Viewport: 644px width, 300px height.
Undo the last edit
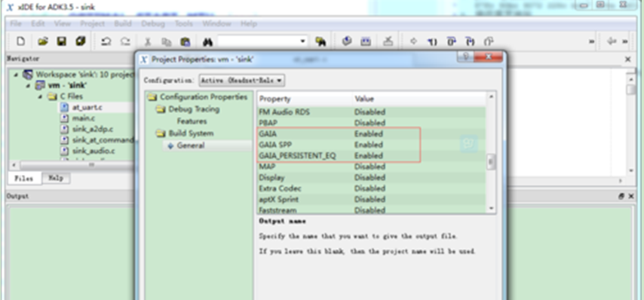106,41
